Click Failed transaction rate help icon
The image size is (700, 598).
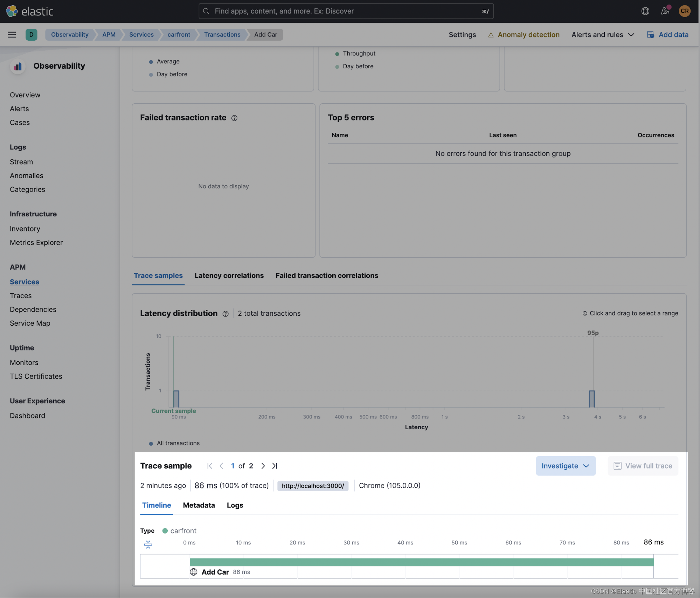pyautogui.click(x=234, y=118)
